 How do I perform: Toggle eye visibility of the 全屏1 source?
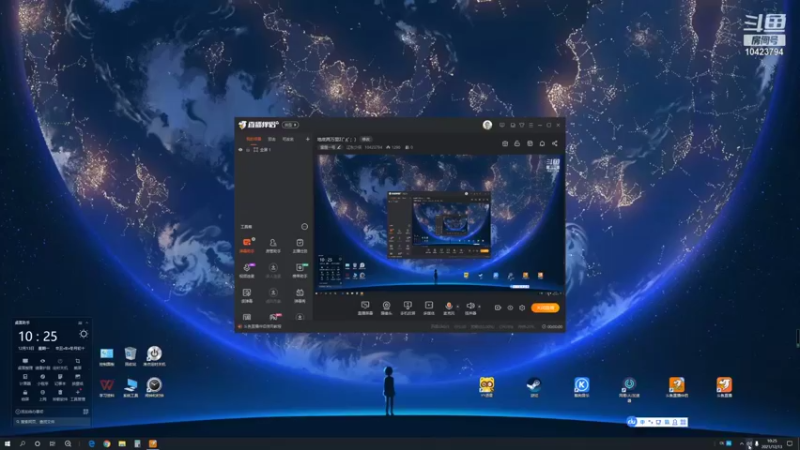240,150
